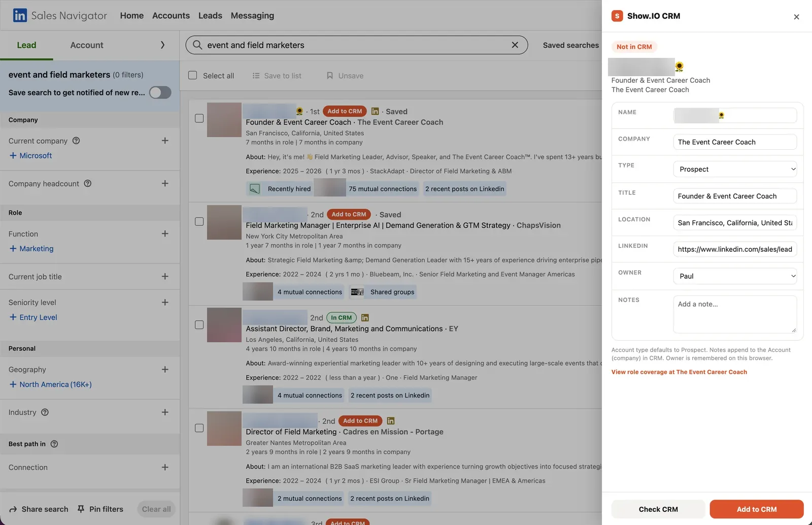Check the Field Marketing Manager ChapsVision lead checkbox
The image size is (812, 525).
coord(199,221)
